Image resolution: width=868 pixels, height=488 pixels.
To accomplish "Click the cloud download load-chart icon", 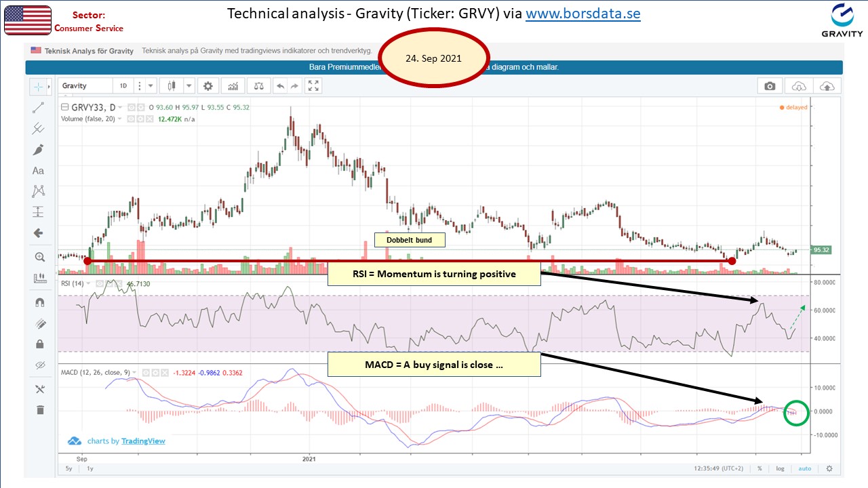I will 800,86.
